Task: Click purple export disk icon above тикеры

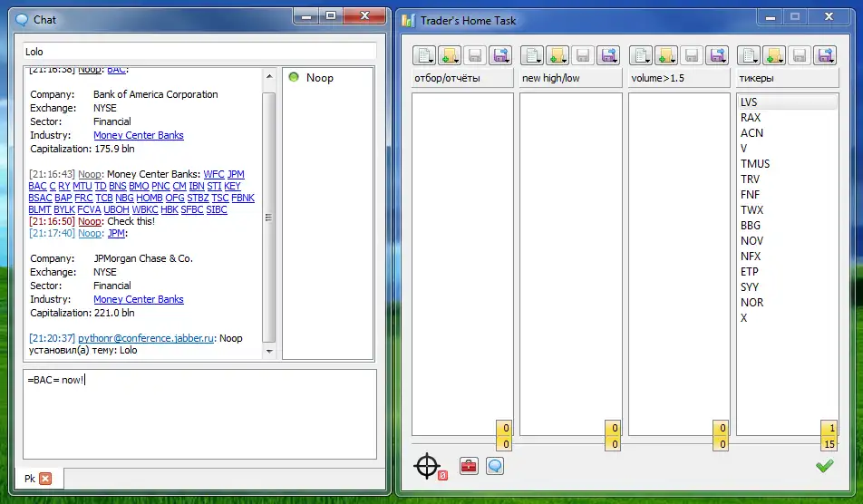Action: 825,55
